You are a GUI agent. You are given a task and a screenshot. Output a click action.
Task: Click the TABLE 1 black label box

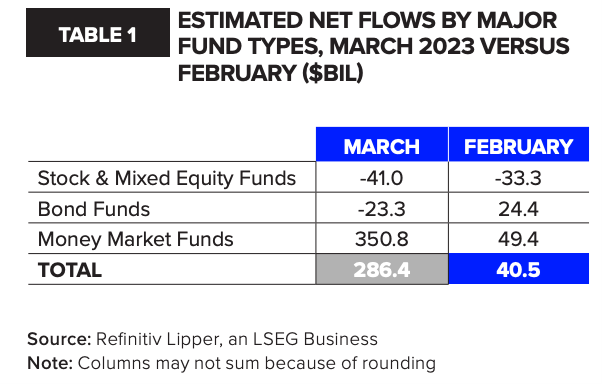[x=98, y=33]
